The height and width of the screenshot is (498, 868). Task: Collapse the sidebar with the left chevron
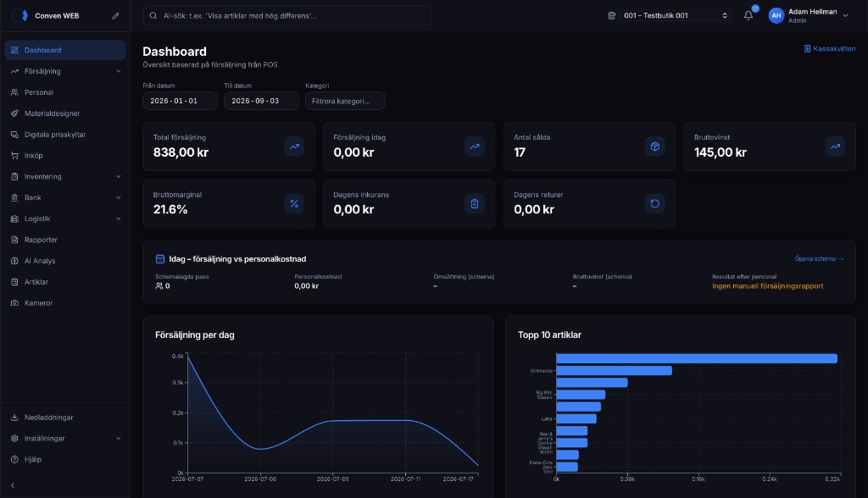coord(13,485)
